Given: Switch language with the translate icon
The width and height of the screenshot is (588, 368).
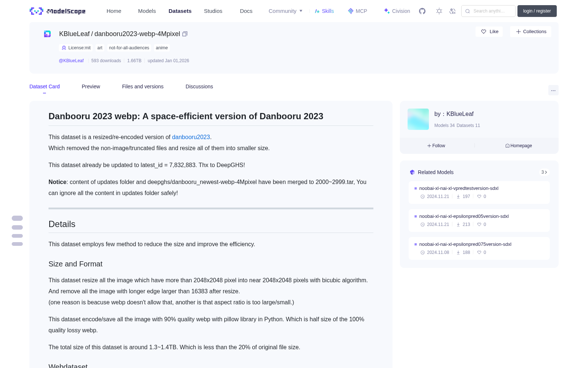Looking at the screenshot, I should (453, 11).
